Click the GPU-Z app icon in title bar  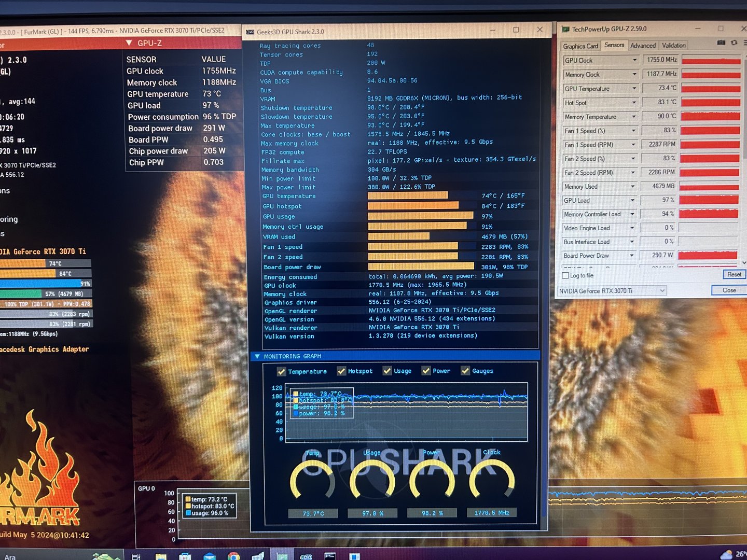[565, 30]
